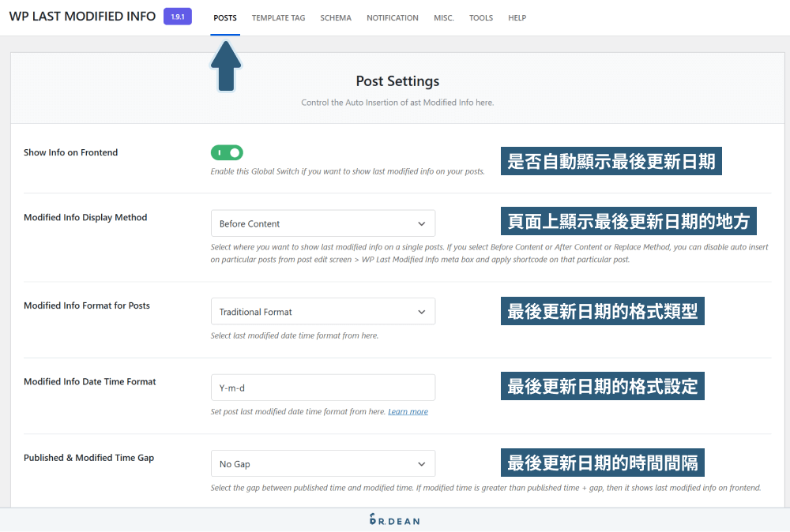Click the 最後更新日期的格式類型 annotation label
This screenshot has width=790, height=532.
[x=602, y=312]
